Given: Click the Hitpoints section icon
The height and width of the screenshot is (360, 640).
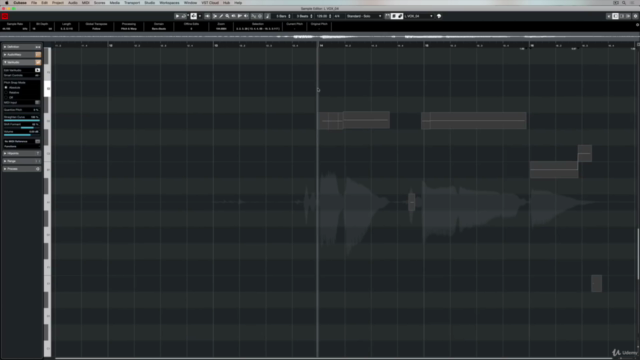Looking at the screenshot, I should [38, 153].
